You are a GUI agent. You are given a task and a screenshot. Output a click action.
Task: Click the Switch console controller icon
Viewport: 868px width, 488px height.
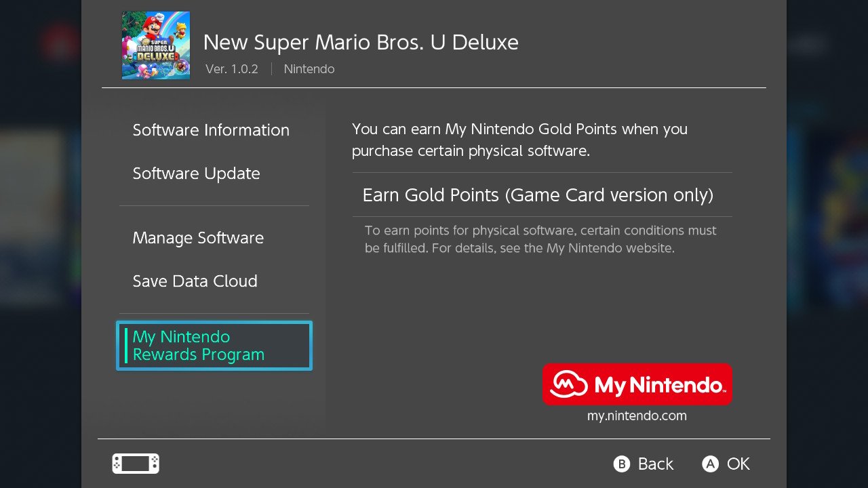pyautogui.click(x=136, y=464)
